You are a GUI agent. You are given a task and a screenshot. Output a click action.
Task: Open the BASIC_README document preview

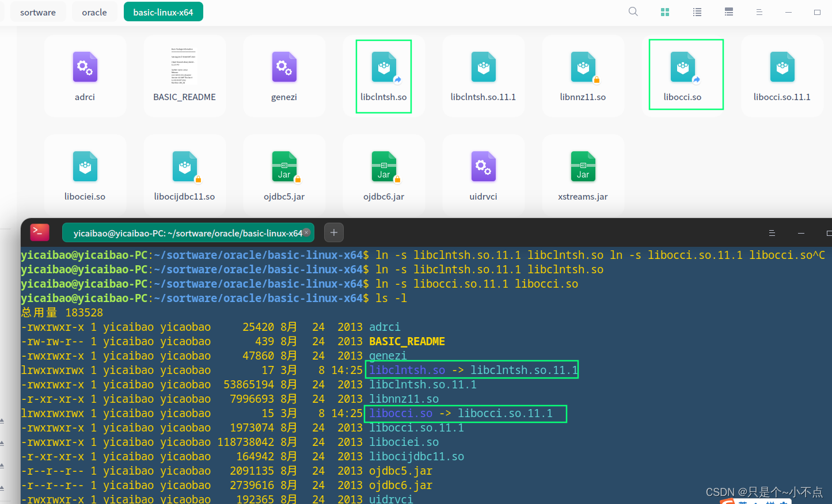pos(184,67)
